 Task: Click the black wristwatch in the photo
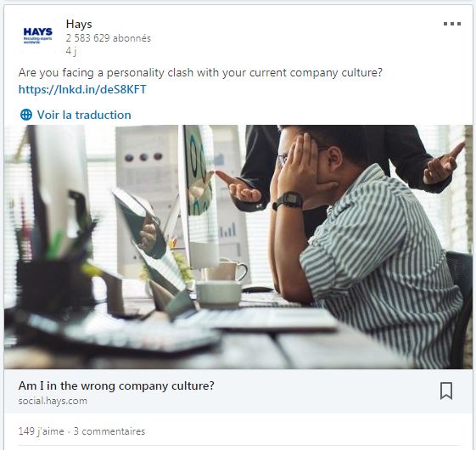[x=288, y=200]
